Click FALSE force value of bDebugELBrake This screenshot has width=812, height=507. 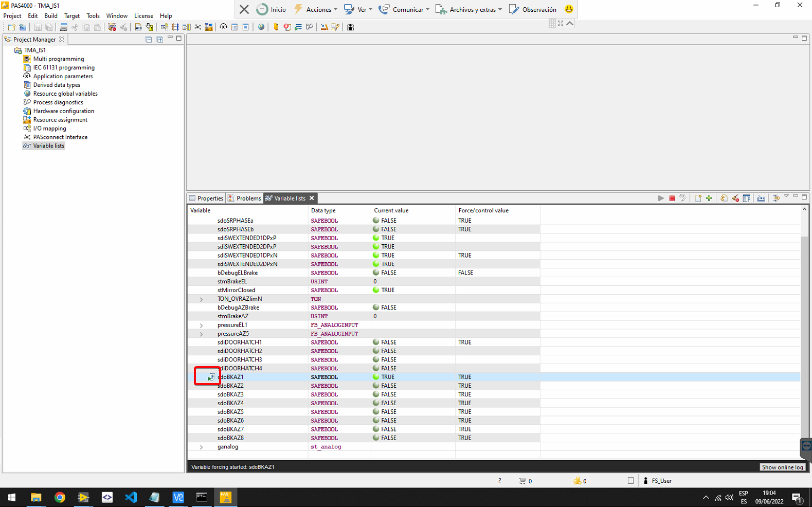(466, 273)
